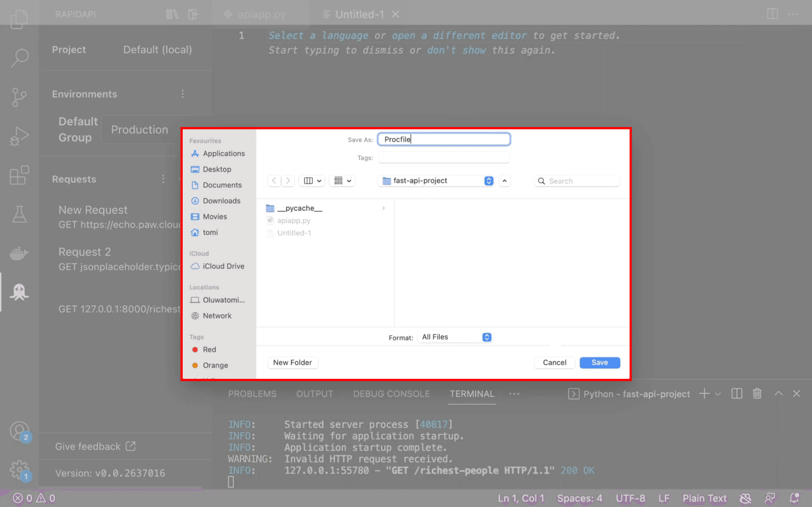Expand the __pycache__ folder disclosure arrow
Image resolution: width=812 pixels, height=507 pixels.
coord(384,208)
